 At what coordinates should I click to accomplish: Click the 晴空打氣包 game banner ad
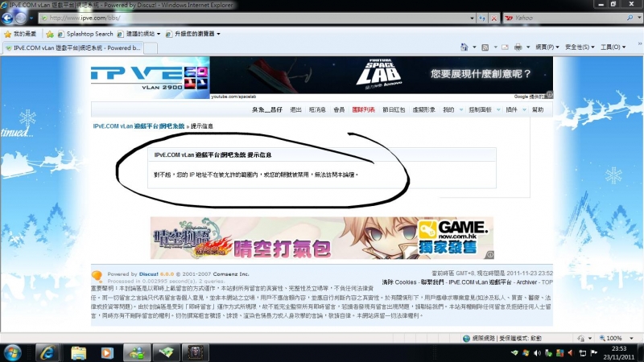[x=321, y=238]
